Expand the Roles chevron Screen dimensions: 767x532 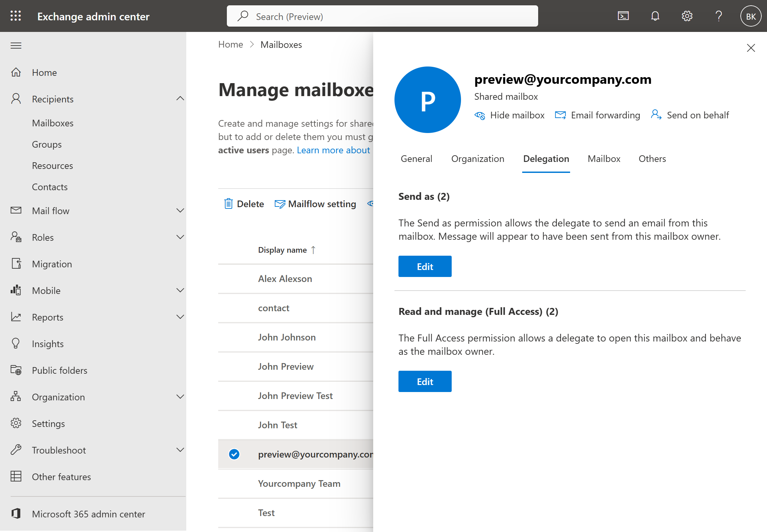coord(180,237)
